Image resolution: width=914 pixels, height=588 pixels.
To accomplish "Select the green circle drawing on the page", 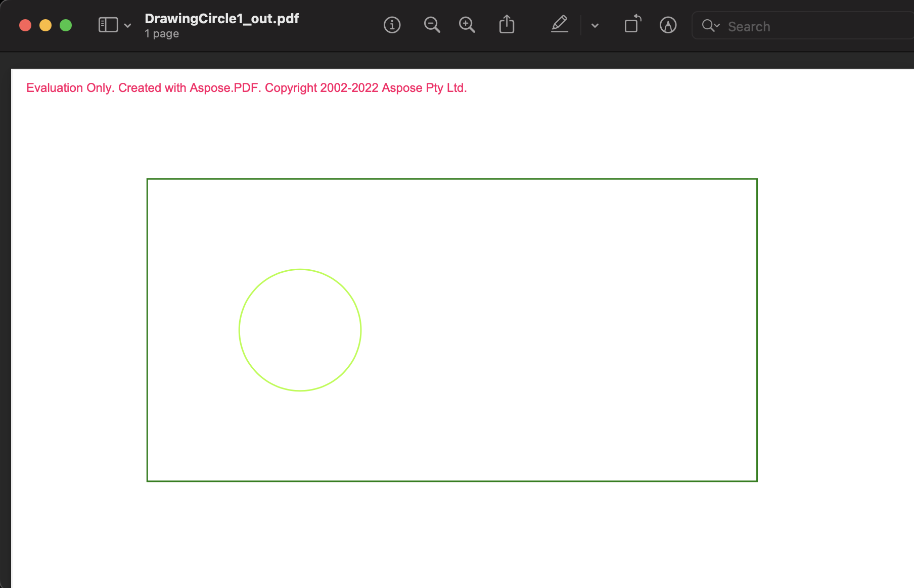I will point(300,330).
